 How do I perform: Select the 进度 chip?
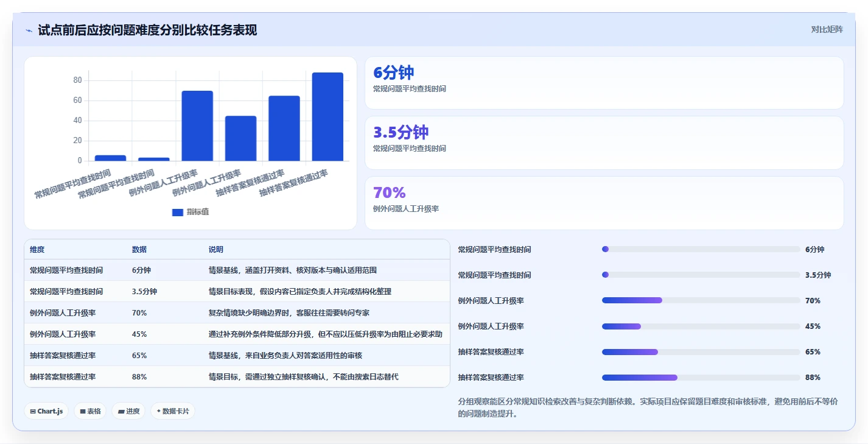click(x=128, y=411)
